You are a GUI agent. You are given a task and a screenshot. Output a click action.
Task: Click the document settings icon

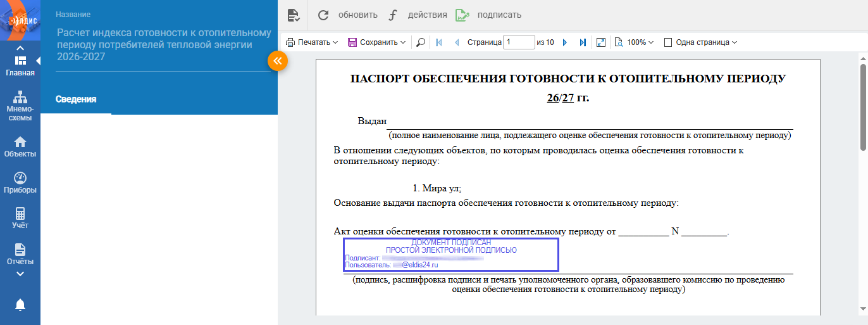[293, 15]
